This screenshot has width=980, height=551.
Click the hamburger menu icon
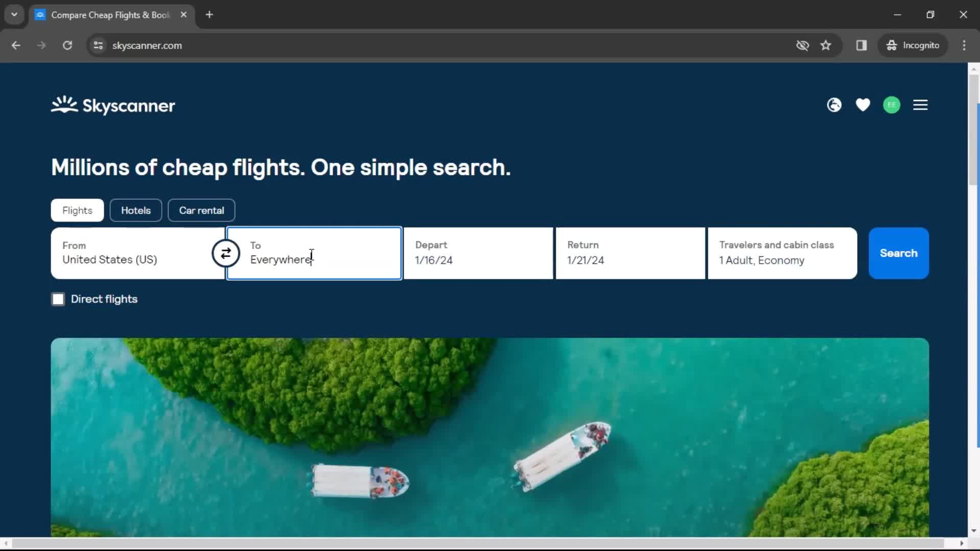920,105
